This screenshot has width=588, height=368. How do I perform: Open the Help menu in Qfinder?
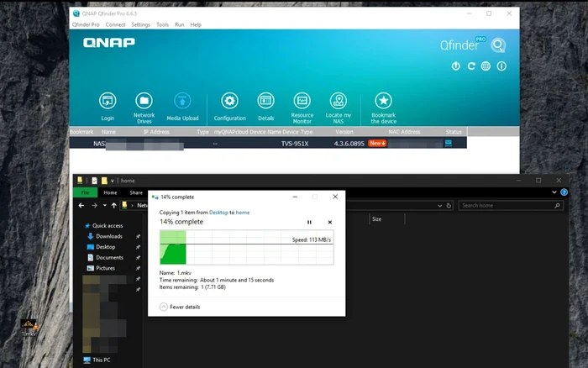(x=196, y=24)
